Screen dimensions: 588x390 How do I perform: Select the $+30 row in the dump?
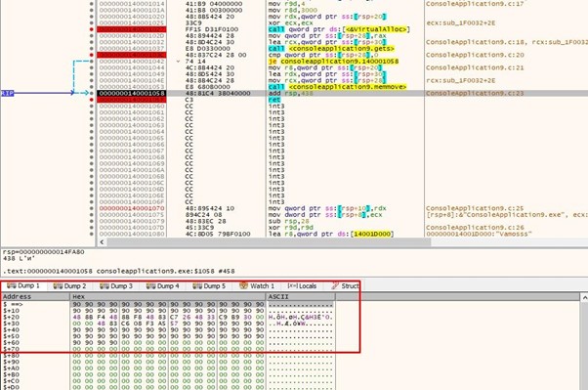[168, 324]
